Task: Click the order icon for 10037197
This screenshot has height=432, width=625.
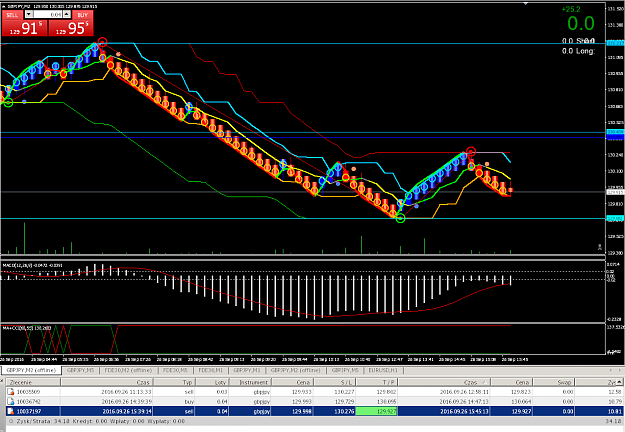Action: tap(11, 411)
